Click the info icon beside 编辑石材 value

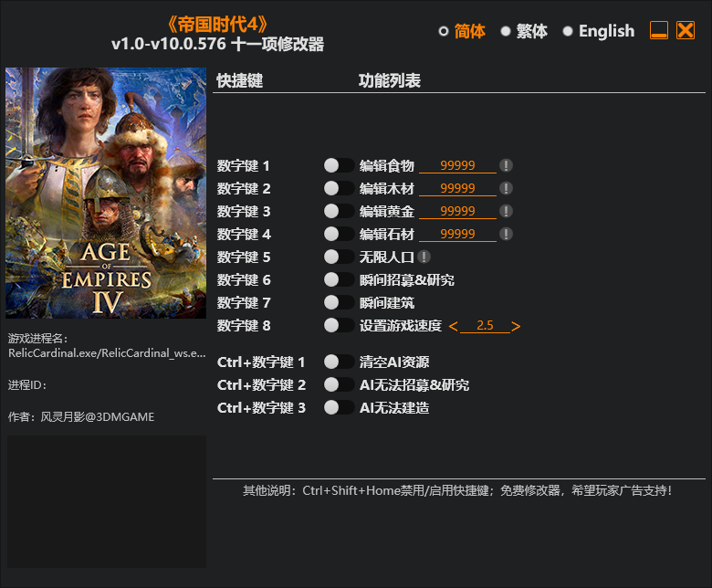tap(506, 235)
